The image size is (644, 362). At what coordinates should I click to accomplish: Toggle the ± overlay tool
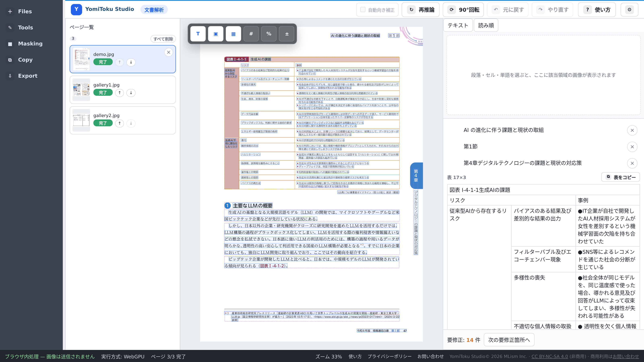[x=287, y=34]
